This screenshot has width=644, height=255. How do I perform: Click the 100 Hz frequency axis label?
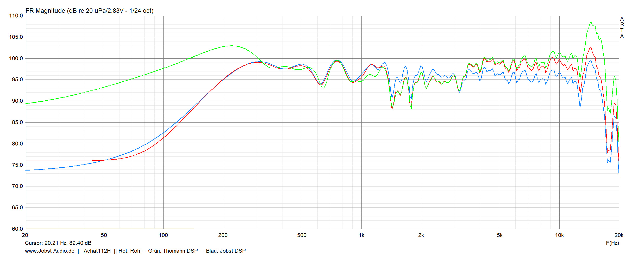pyautogui.click(x=163, y=235)
